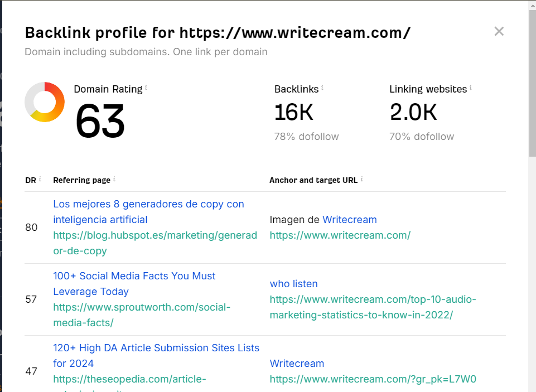
Task: Open the sproutworth.com social-media-facts URL
Action: click(x=142, y=314)
